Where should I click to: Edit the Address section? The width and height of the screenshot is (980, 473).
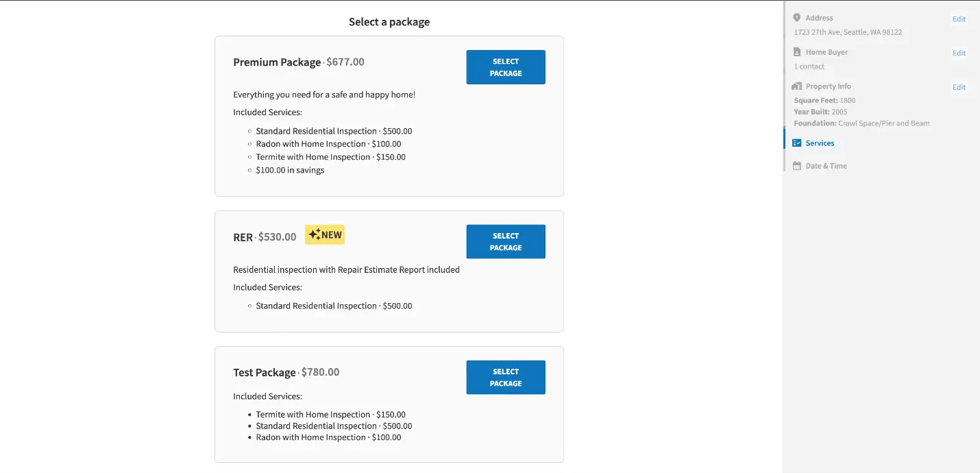point(959,19)
